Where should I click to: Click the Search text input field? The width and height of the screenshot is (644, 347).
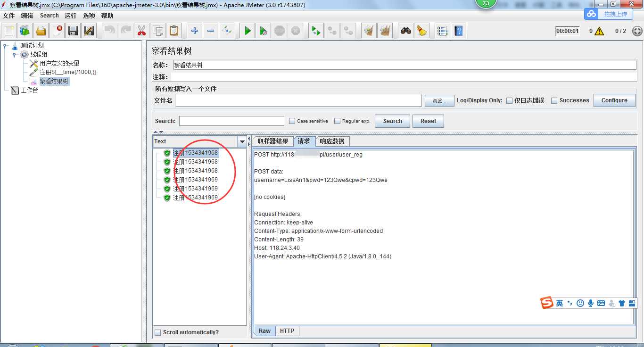(x=231, y=121)
